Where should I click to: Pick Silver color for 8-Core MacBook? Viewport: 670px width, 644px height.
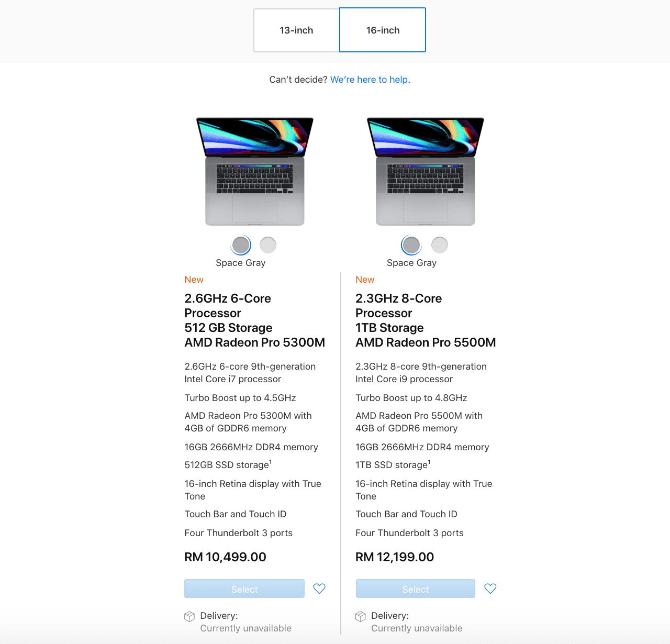tap(440, 245)
